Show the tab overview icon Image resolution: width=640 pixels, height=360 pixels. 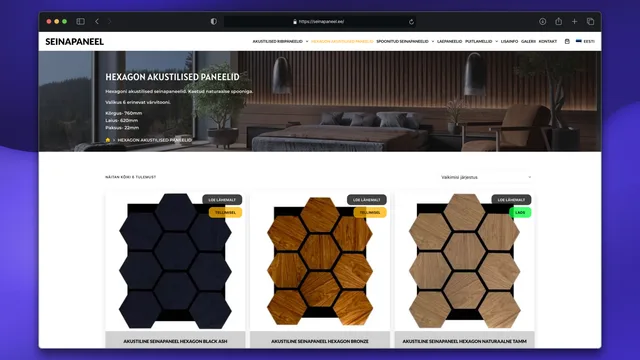pyautogui.click(x=590, y=22)
